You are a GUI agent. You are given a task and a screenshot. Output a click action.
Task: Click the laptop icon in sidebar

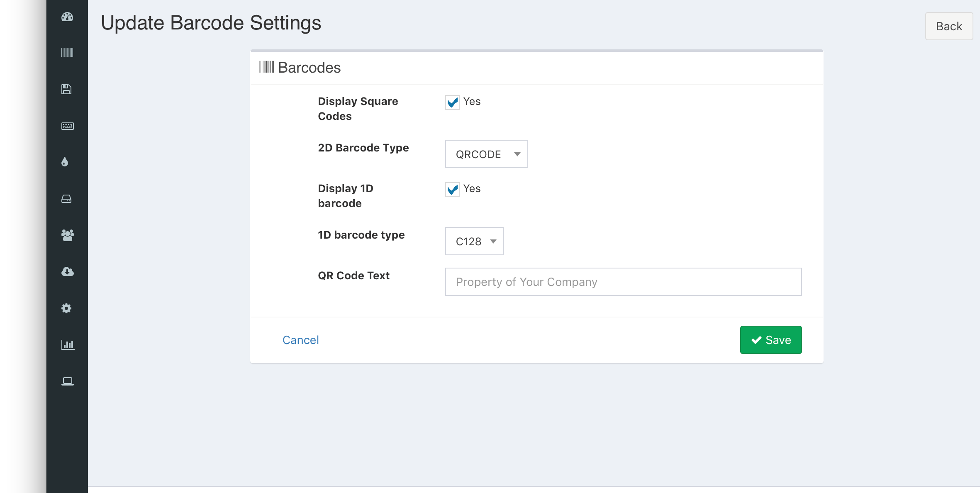(67, 381)
